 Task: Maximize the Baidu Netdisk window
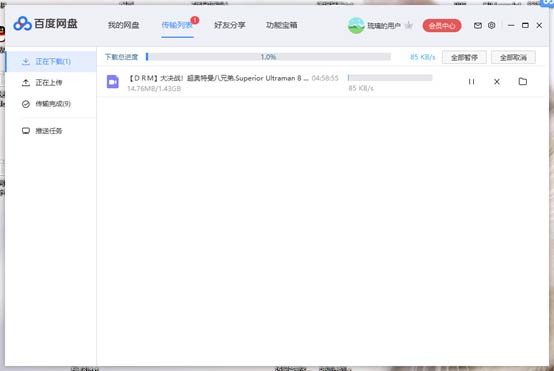pos(525,25)
